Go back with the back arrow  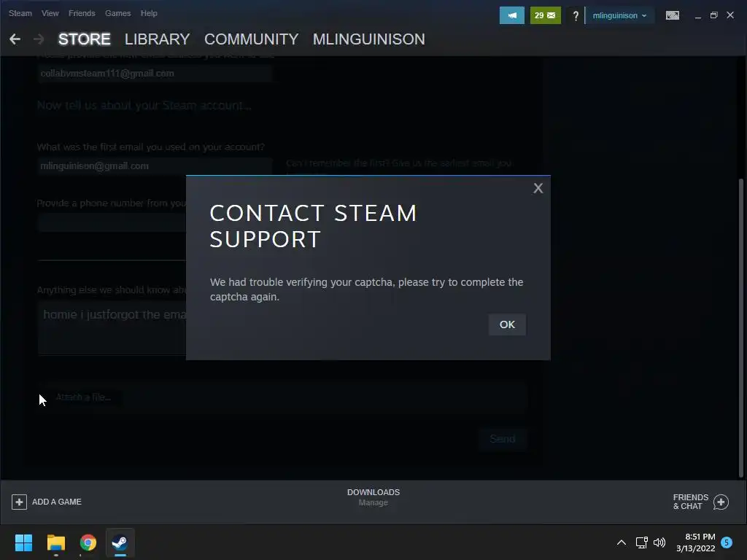(15, 39)
